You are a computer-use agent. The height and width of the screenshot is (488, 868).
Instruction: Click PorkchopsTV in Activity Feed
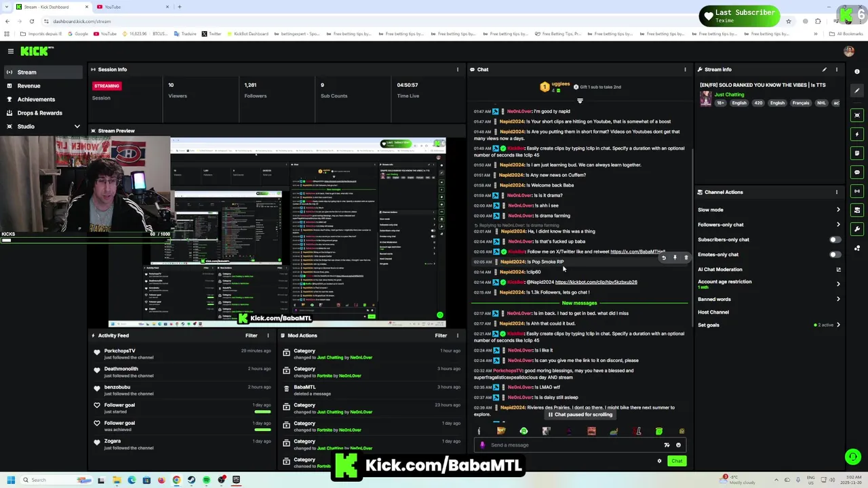pos(119,351)
